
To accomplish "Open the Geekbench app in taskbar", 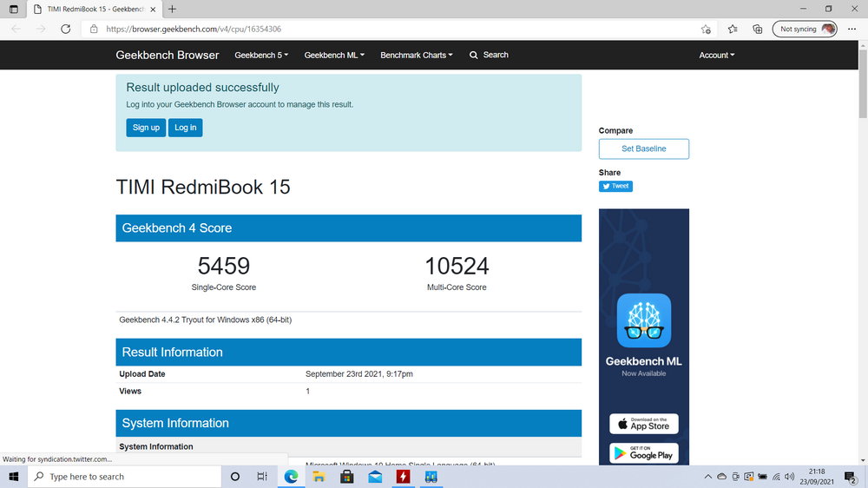I will (x=431, y=477).
